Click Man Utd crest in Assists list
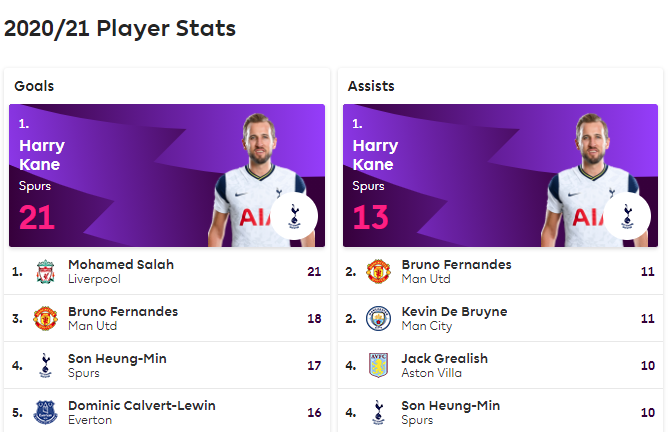This screenshot has height=432, width=668. point(378,271)
